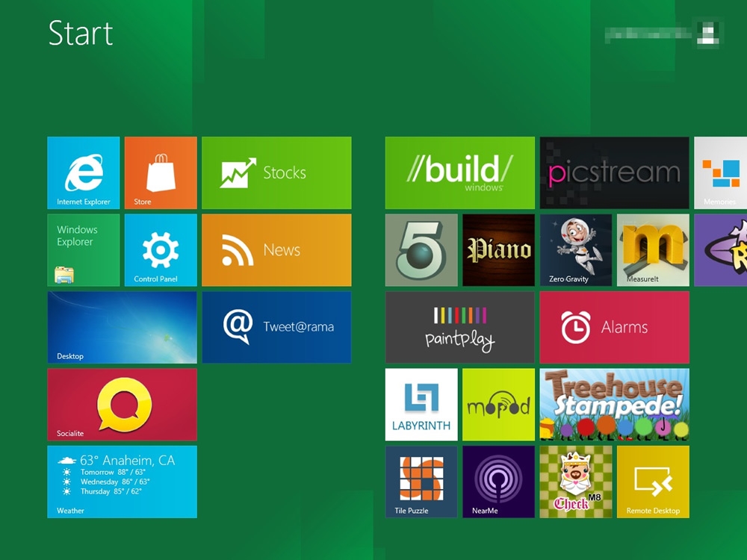747x560 pixels.
Task: Launch the number 5 ball game tile
Action: pos(421,250)
